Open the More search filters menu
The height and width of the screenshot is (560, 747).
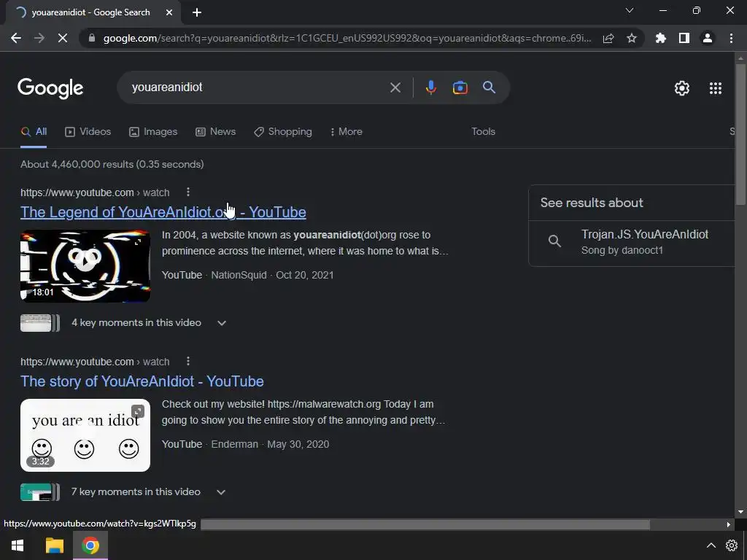(x=346, y=132)
